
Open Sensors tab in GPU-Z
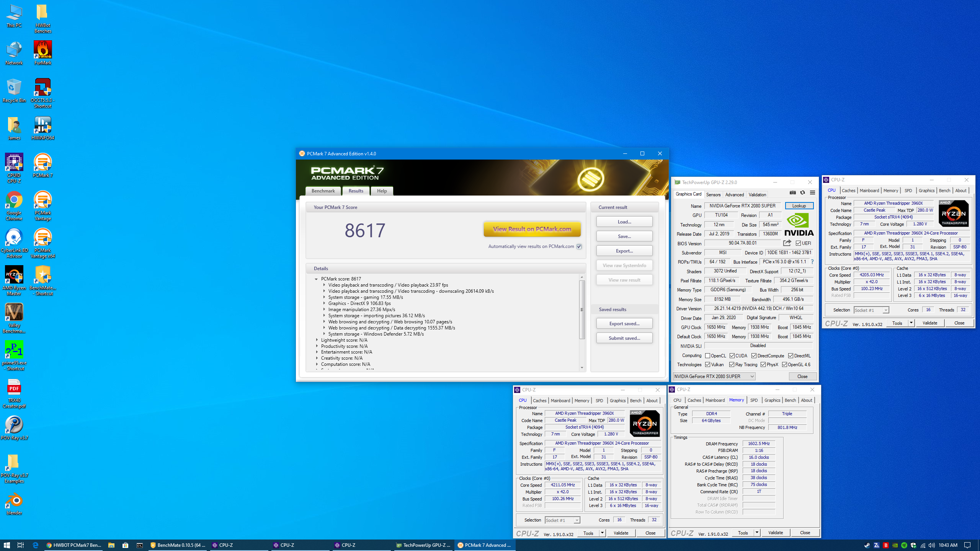[713, 194]
